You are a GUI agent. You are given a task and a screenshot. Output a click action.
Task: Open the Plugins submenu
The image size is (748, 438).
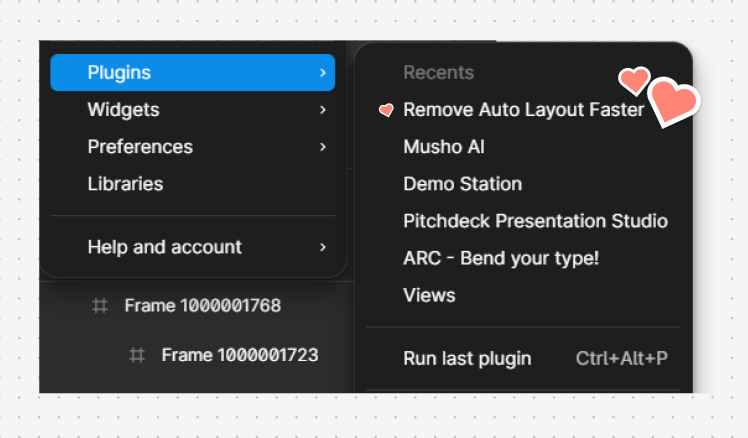pos(192,73)
